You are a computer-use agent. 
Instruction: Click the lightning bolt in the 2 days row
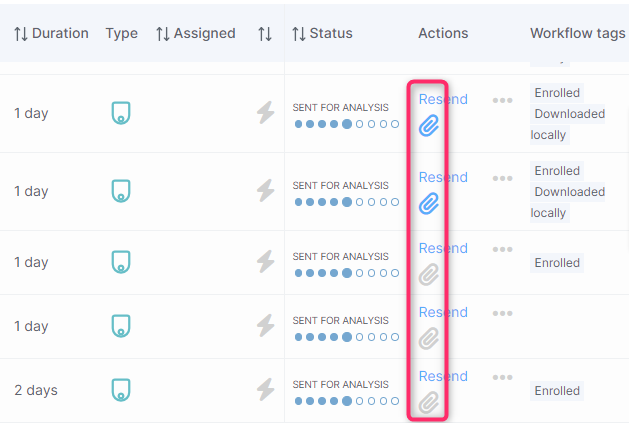point(266,389)
